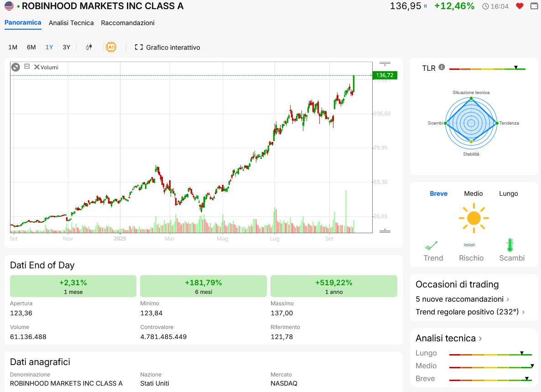
Task: Collapse the chart legend minus box
Action: tap(27, 67)
